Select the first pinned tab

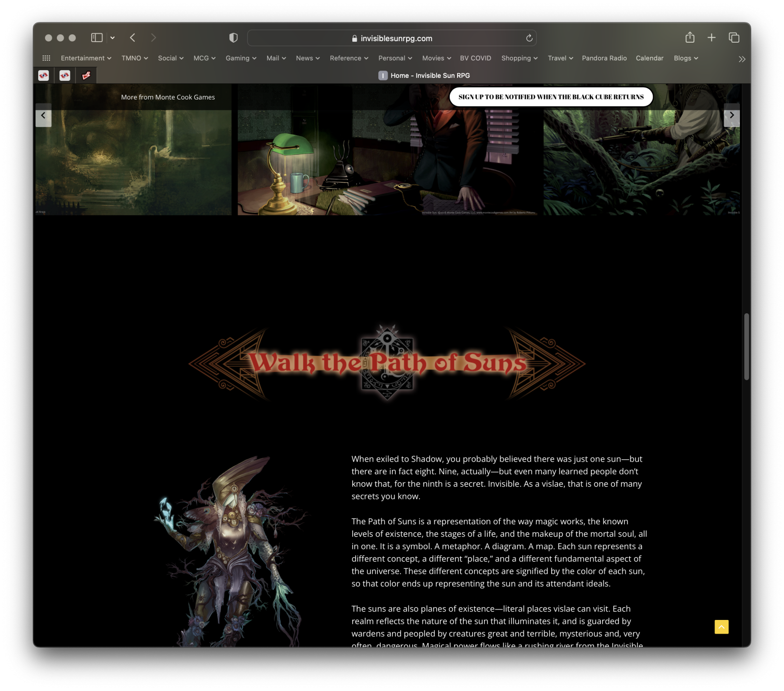tap(44, 75)
